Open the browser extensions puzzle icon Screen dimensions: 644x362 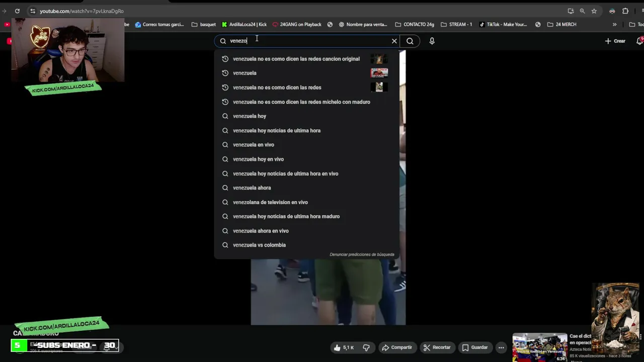[625, 11]
